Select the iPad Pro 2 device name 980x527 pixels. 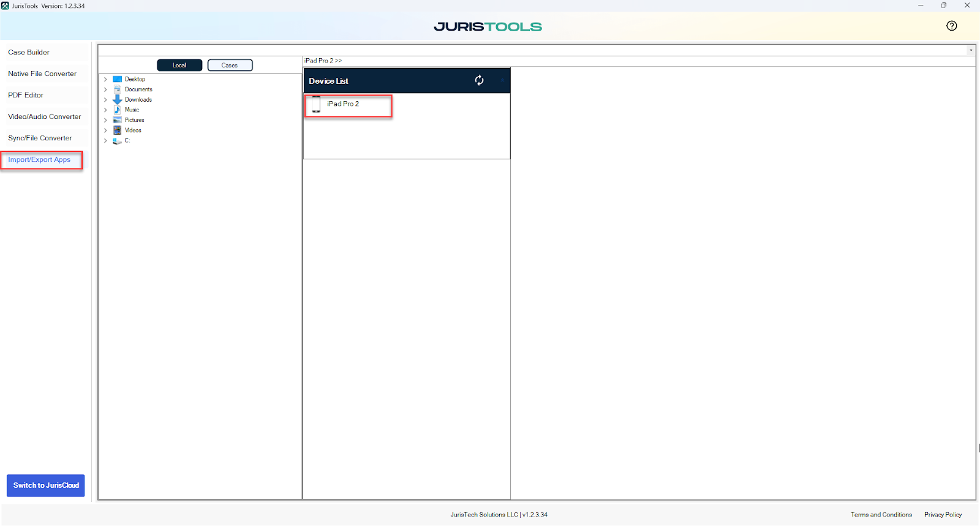[343, 104]
